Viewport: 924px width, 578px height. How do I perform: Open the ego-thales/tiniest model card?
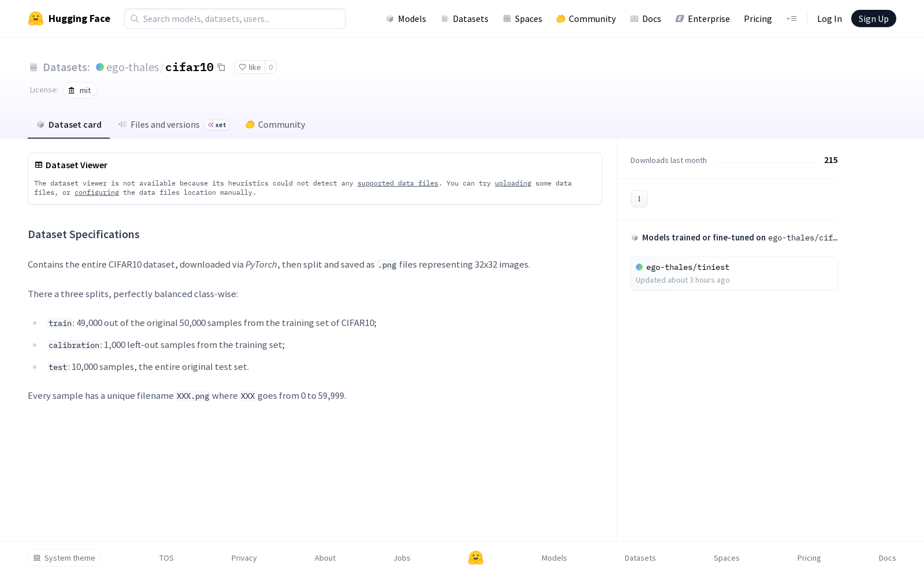click(734, 273)
